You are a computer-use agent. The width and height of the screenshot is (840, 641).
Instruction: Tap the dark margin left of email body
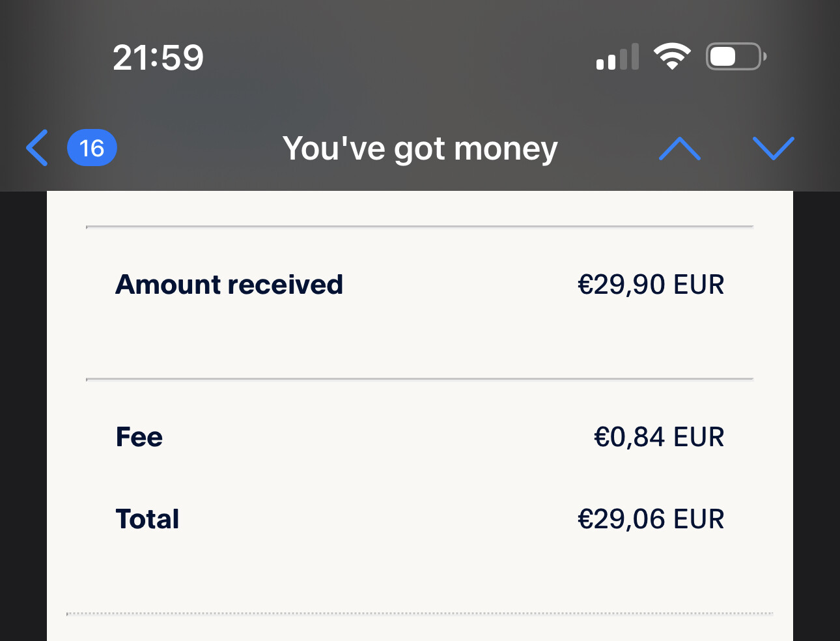tap(23, 416)
